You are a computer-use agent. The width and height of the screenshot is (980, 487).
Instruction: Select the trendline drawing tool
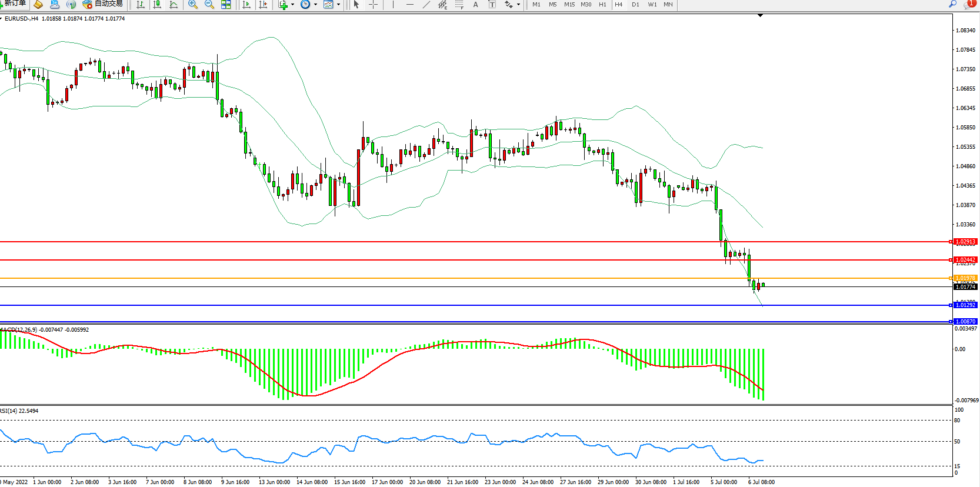point(426,5)
